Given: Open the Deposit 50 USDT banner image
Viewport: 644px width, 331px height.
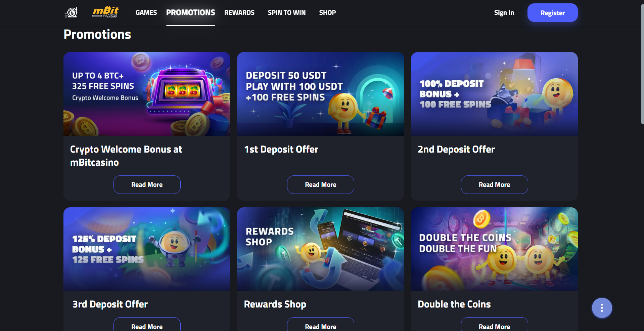Looking at the screenshot, I should [x=321, y=94].
